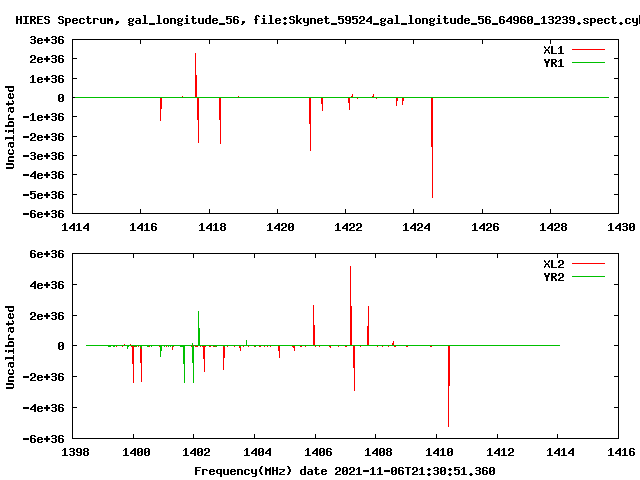Click the tallest red peak near 1407 MHz
The height and width of the screenshot is (480, 640).
tap(351, 306)
